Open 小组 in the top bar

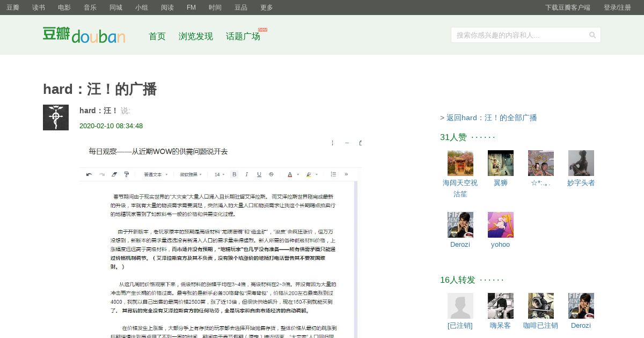coord(142,8)
